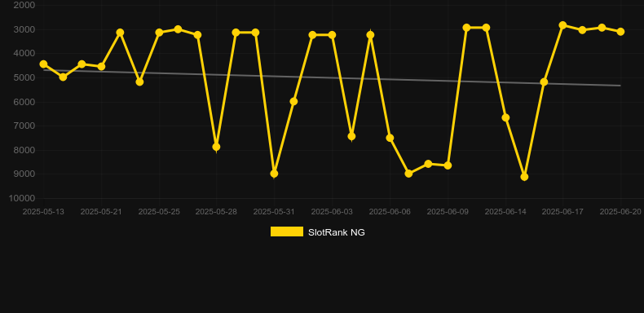Click the data point above 2025-06-03

point(332,35)
